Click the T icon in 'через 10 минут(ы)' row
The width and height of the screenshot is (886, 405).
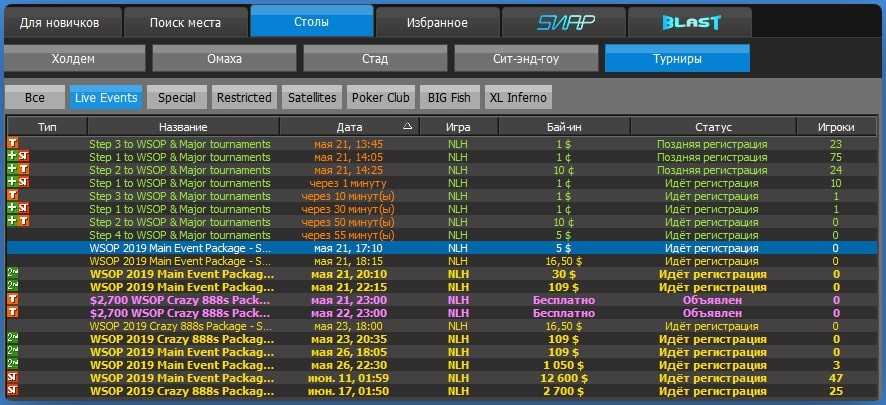point(12,195)
